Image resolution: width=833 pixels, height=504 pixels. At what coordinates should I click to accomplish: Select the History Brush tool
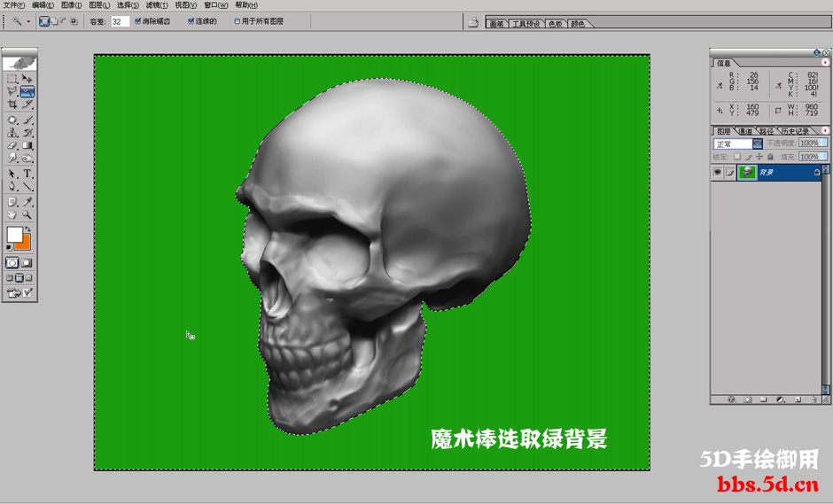[x=27, y=133]
